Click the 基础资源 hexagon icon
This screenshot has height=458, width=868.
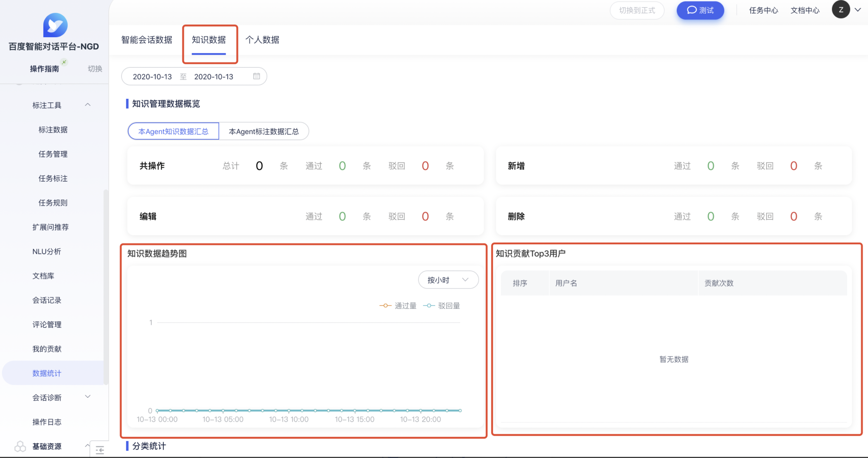pyautogui.click(x=20, y=446)
